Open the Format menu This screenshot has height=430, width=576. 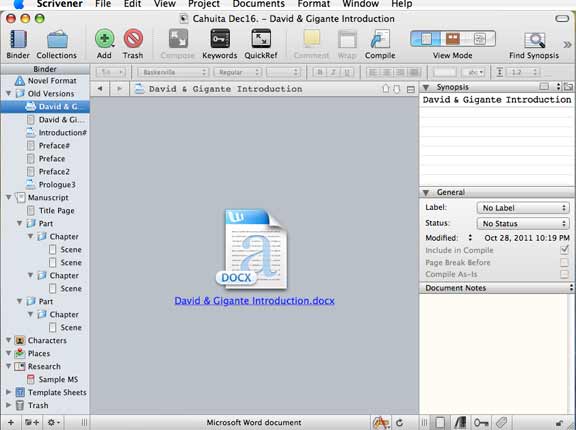pyautogui.click(x=314, y=4)
